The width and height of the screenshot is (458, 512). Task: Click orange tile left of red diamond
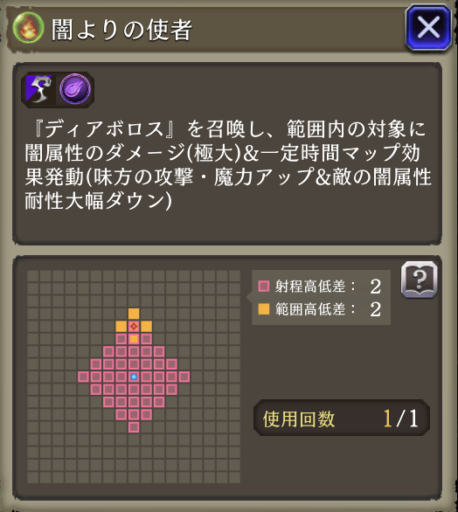click(121, 326)
